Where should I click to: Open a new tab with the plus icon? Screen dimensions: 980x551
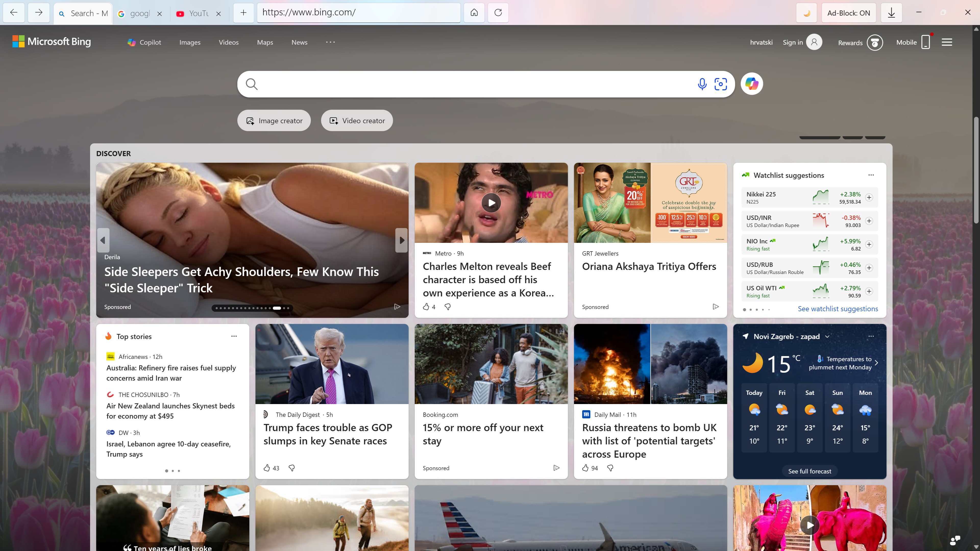243,12
